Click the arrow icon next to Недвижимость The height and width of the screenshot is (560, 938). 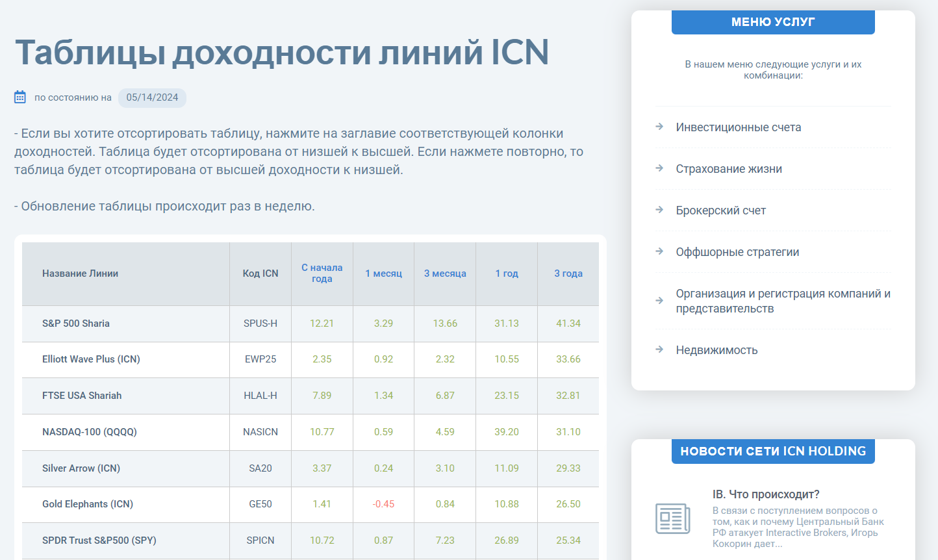coord(659,350)
